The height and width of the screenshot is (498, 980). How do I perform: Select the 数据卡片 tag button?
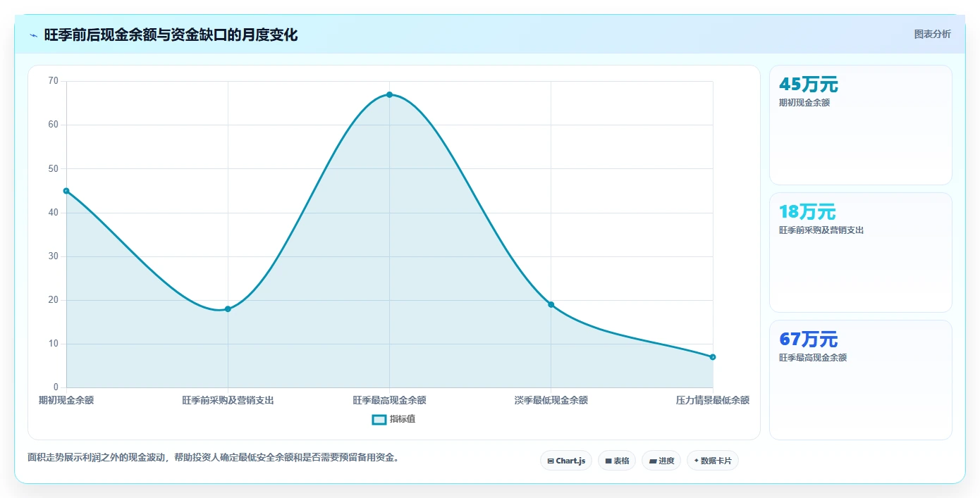point(713,461)
